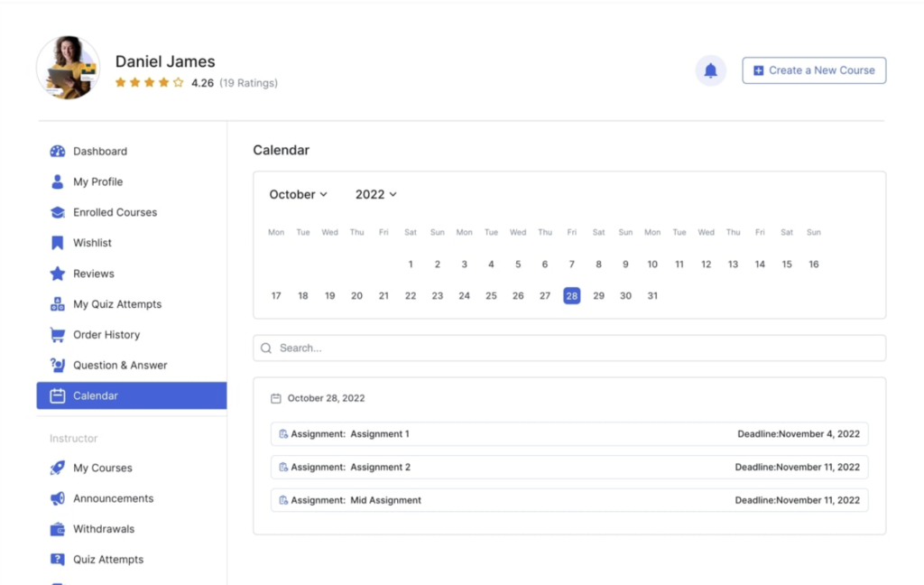This screenshot has width=924, height=585.
Task: Select day 15 in the calendar
Action: click(x=787, y=265)
